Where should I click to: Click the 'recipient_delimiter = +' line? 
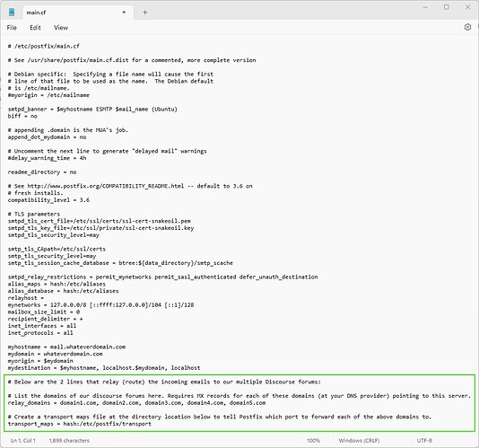[x=45, y=319]
